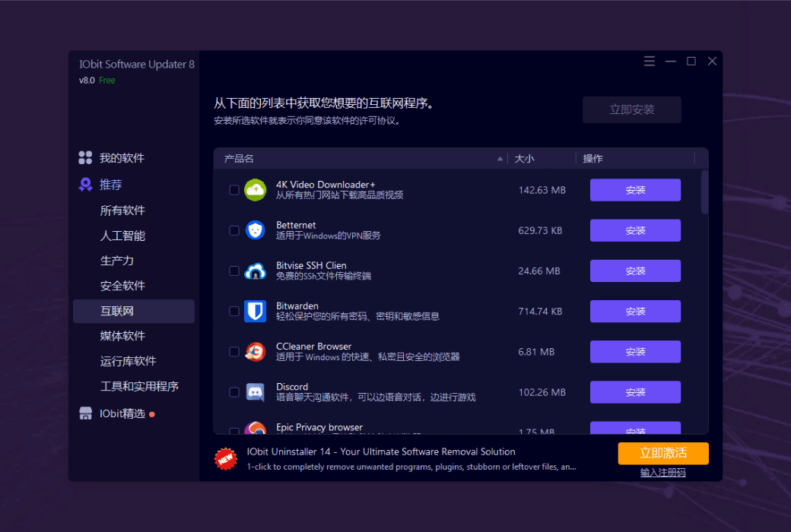The image size is (791, 532).
Task: Select 工具和实用程序 category
Action: point(139,386)
